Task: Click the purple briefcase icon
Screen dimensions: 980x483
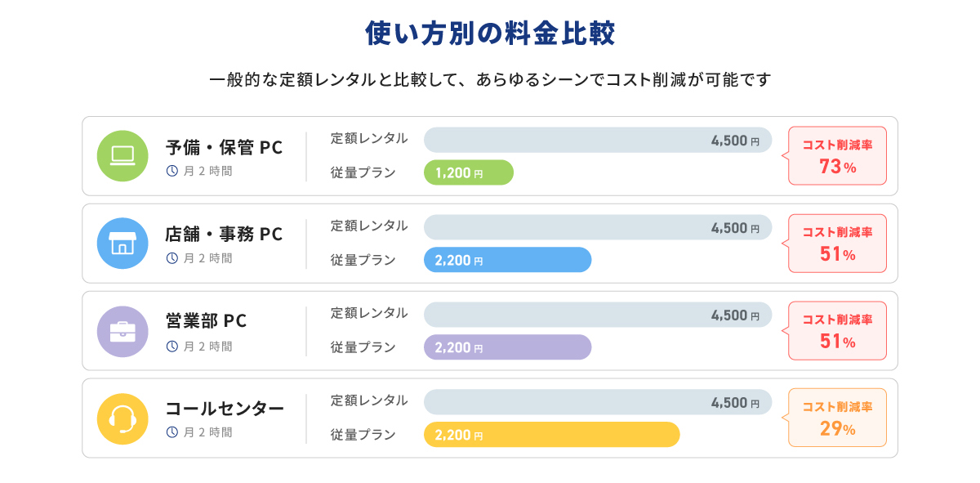Action: click(122, 331)
